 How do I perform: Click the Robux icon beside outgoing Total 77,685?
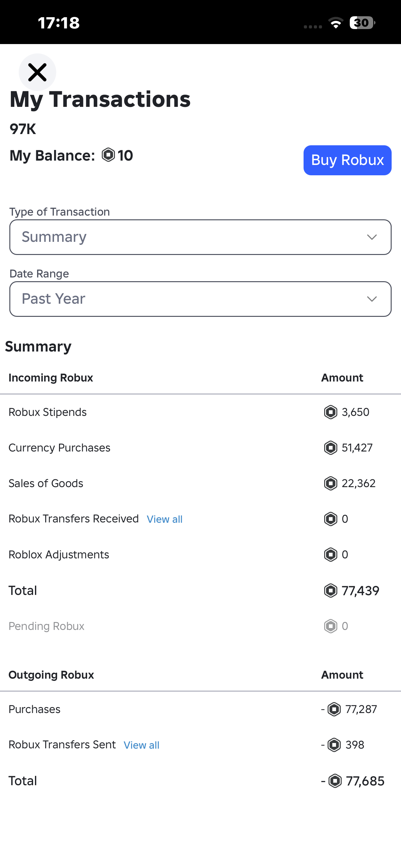pos(335,781)
